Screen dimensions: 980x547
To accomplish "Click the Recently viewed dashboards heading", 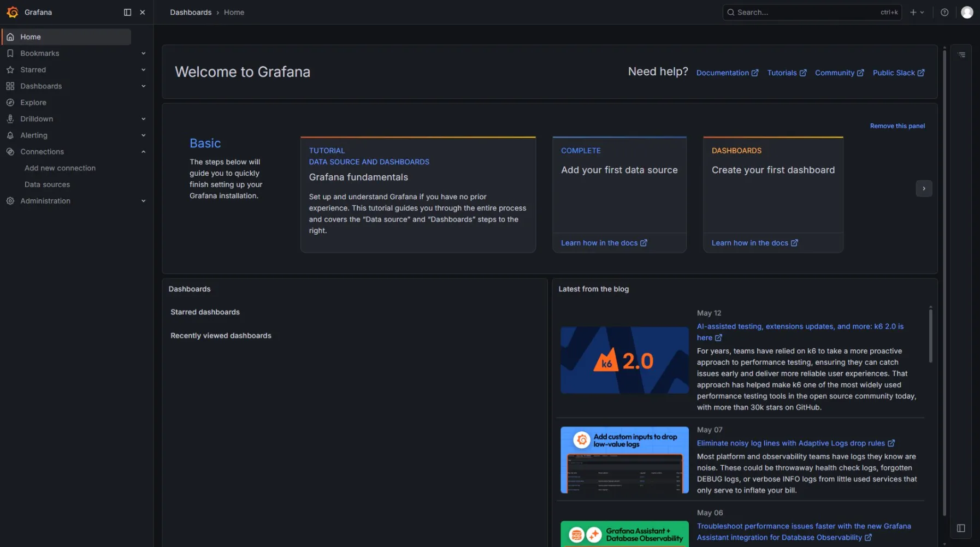I will point(221,335).
